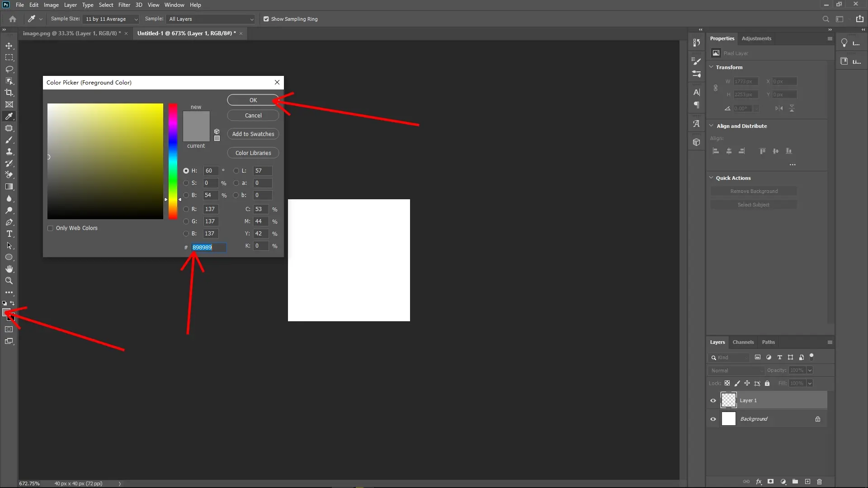Open the blend mode dropdown showing Normal
The width and height of the screenshot is (868, 488).
[736, 370]
